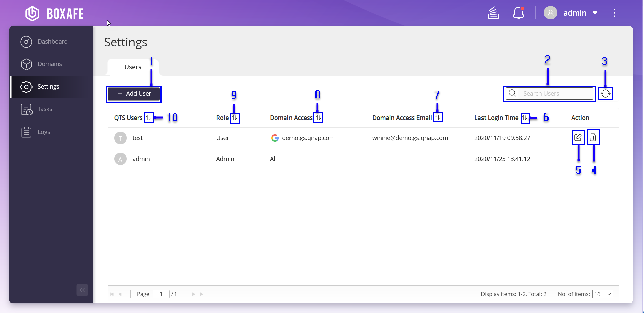Screen dimensions: 644x313
Task: Toggle sort on Role column
Action: [x=234, y=118]
